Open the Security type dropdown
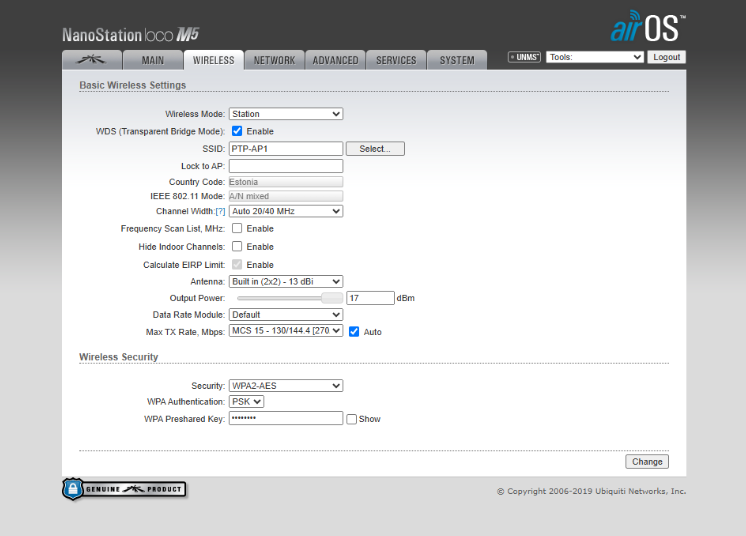The image size is (746, 536). click(286, 386)
